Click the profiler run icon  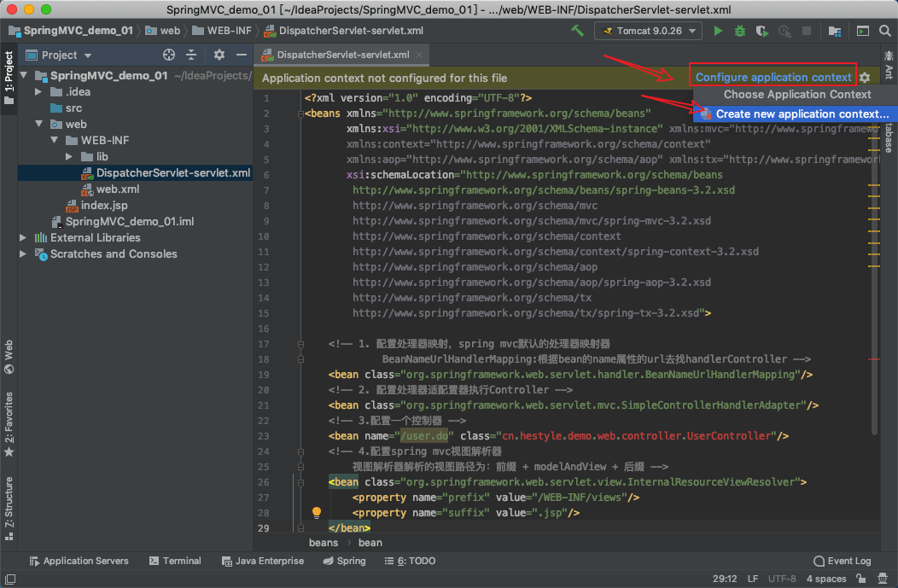tap(784, 31)
